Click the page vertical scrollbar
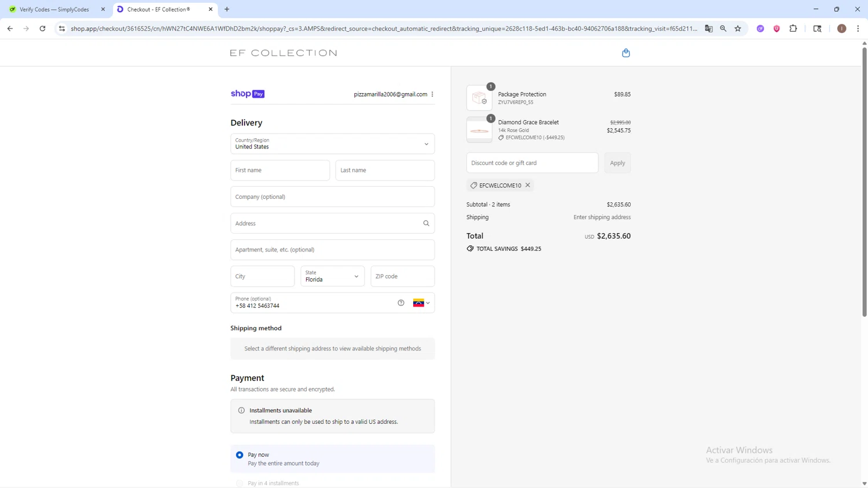Viewport: 868px width, 488px height. click(865, 182)
